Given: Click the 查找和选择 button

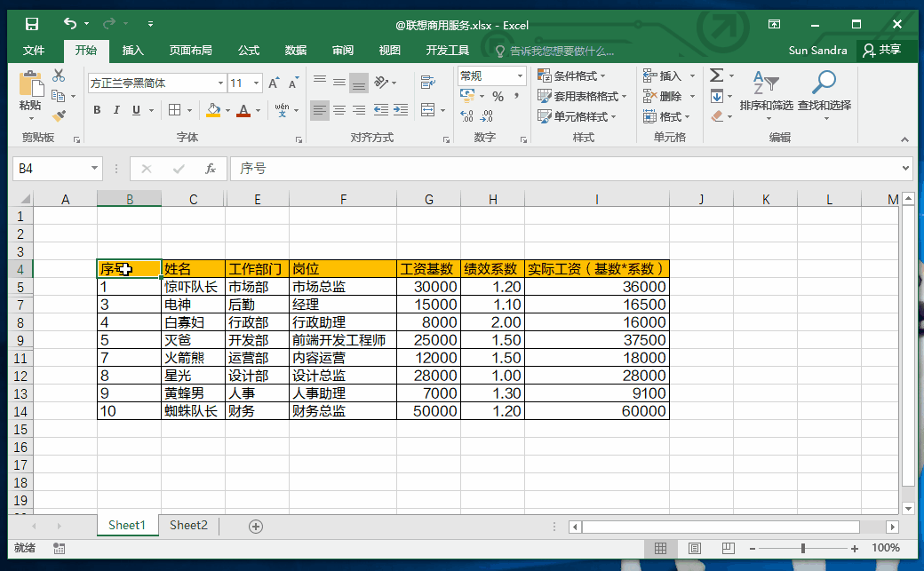Looking at the screenshot, I should point(824,94).
